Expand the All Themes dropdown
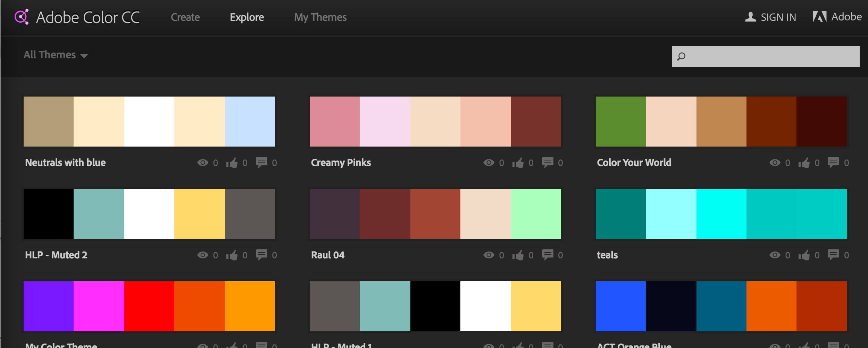 pyautogui.click(x=56, y=55)
